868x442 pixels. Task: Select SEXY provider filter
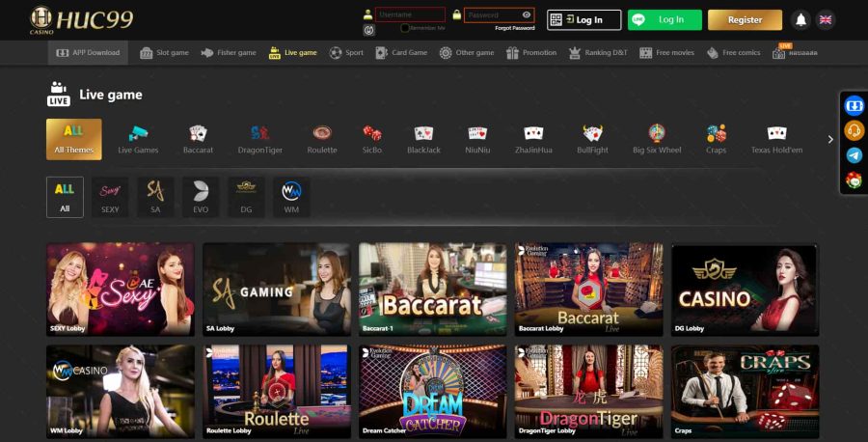[x=110, y=197]
